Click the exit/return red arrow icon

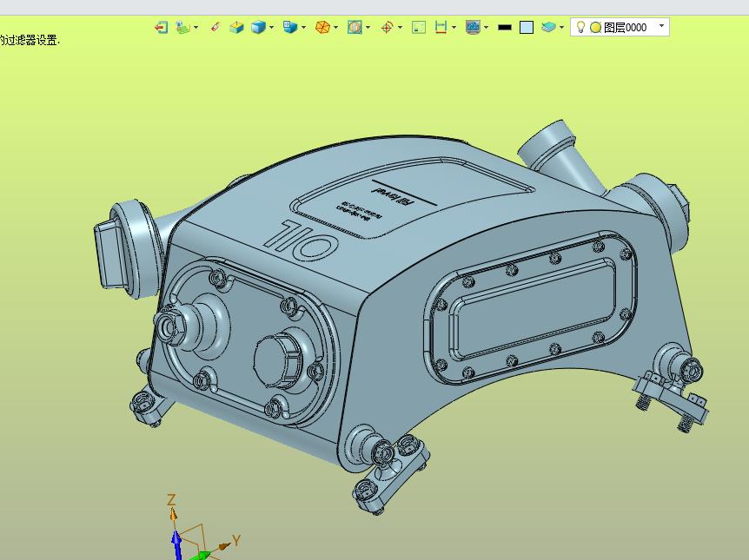pyautogui.click(x=162, y=27)
